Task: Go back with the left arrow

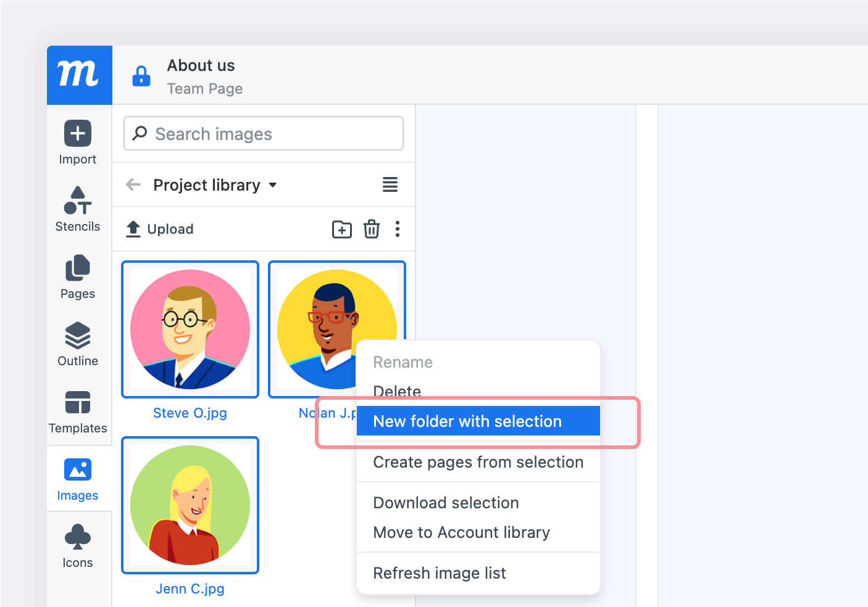Action: 133,184
